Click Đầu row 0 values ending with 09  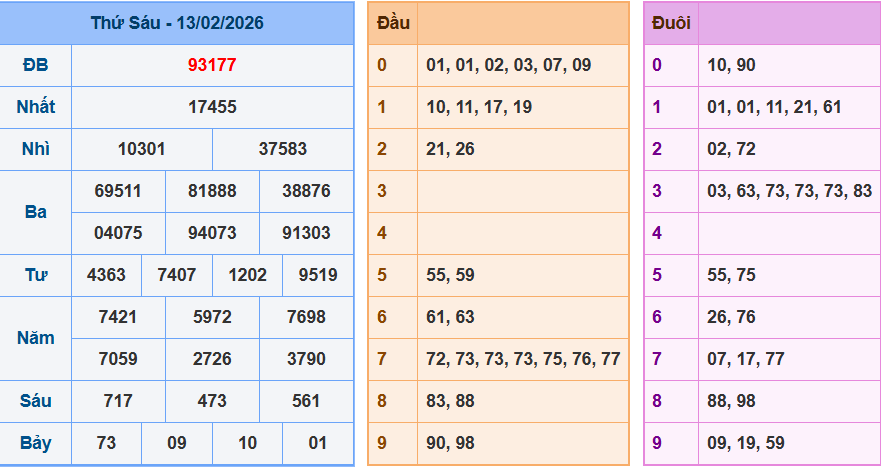(508, 65)
